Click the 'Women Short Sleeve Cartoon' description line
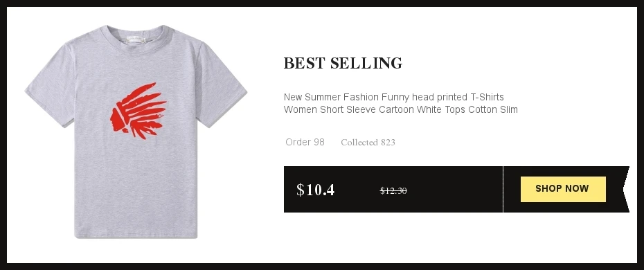 coord(400,109)
